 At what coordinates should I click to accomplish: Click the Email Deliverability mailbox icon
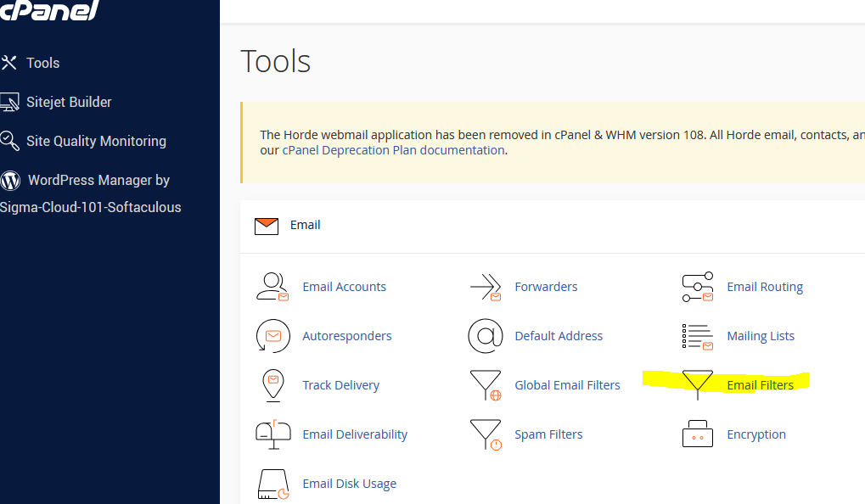pos(272,434)
